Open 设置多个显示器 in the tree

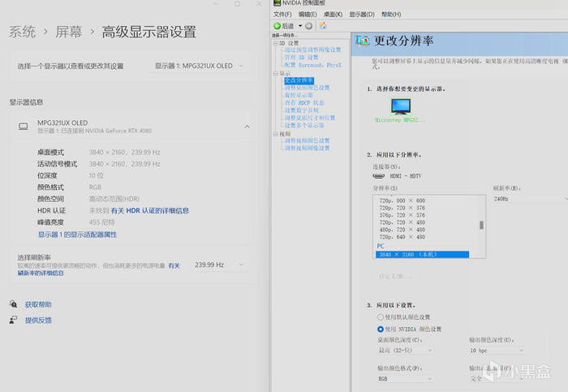[304, 125]
